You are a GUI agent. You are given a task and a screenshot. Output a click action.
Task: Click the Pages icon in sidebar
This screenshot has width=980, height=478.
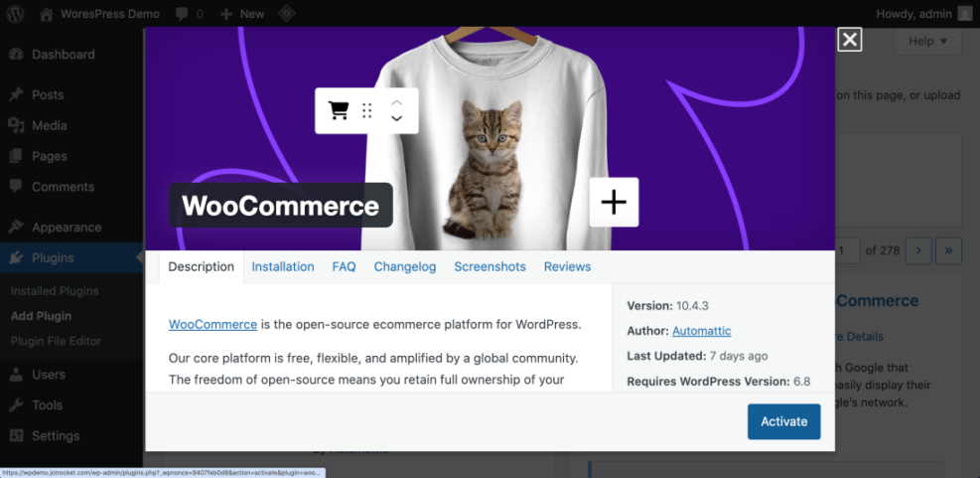tap(16, 156)
